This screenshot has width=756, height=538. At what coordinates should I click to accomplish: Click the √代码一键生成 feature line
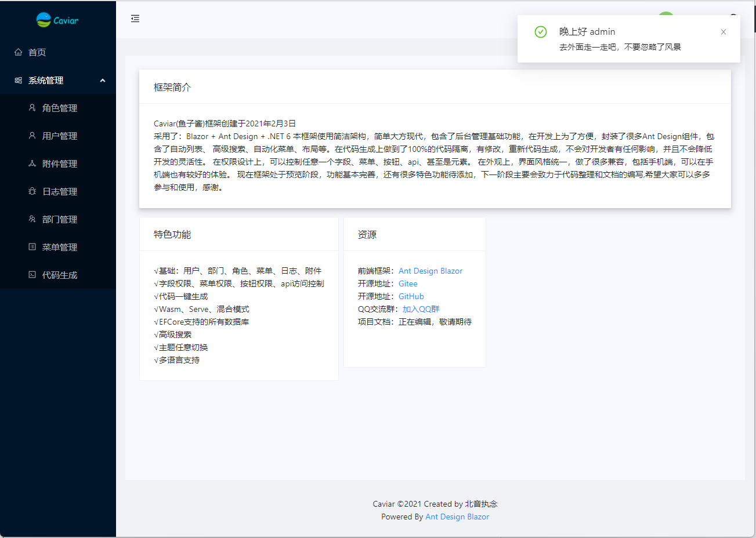click(181, 296)
